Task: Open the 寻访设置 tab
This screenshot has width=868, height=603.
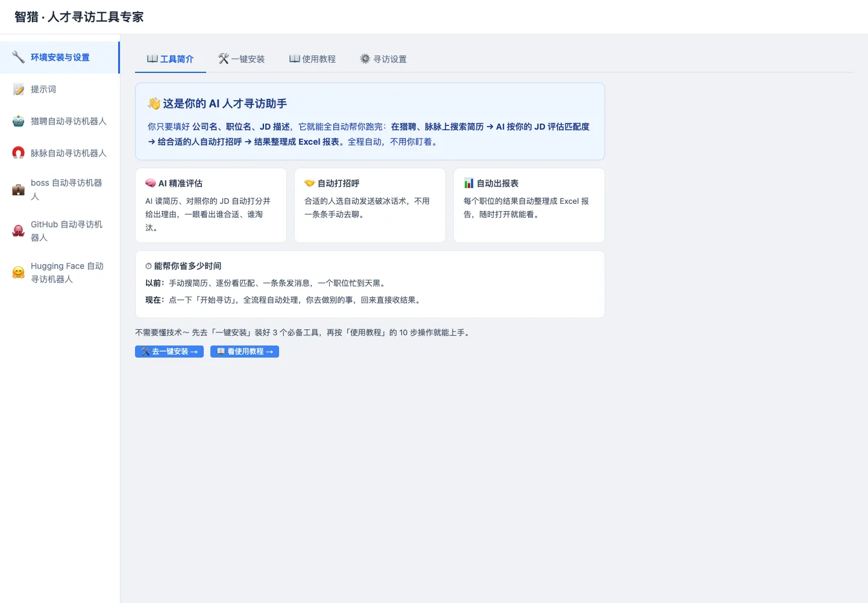Action: (x=383, y=59)
